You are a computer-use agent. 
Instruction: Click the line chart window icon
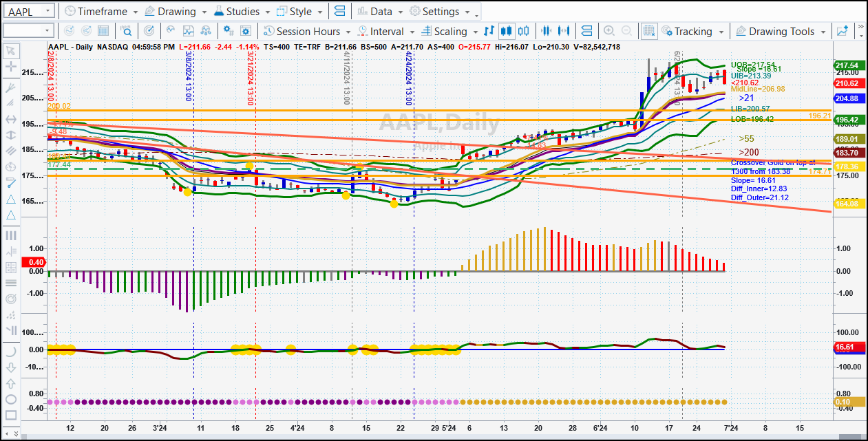pos(188,31)
